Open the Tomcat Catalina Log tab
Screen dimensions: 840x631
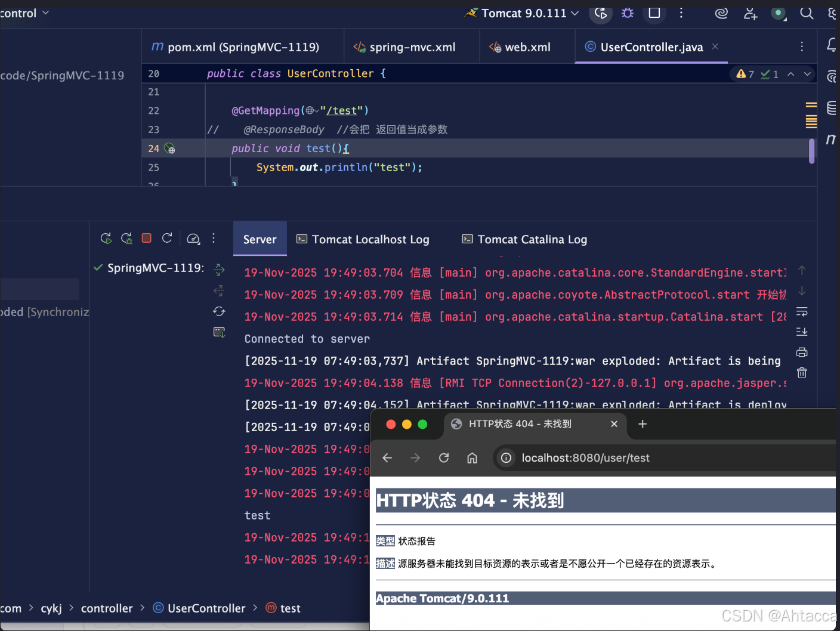[x=524, y=239]
